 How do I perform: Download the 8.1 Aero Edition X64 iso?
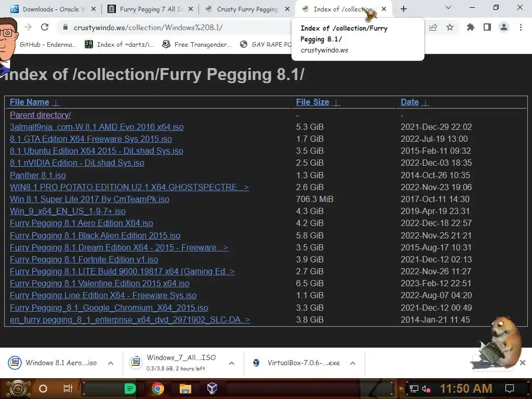pyautogui.click(x=82, y=223)
